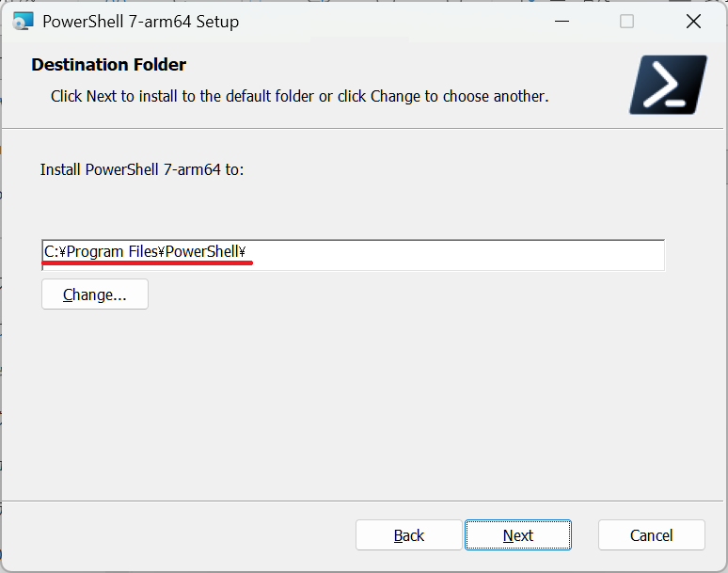Click the installer icon in the title bar
The height and width of the screenshot is (573, 728).
23,22
